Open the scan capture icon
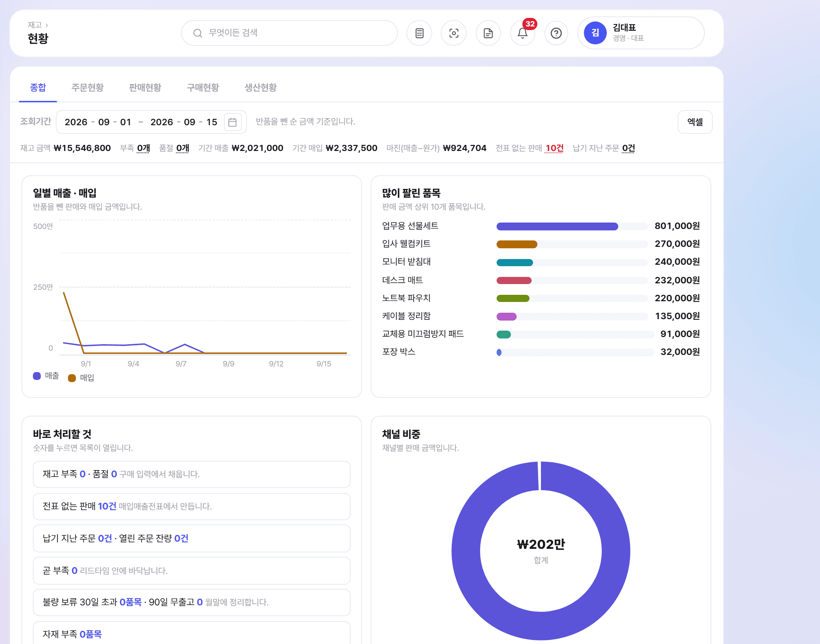 (x=454, y=33)
